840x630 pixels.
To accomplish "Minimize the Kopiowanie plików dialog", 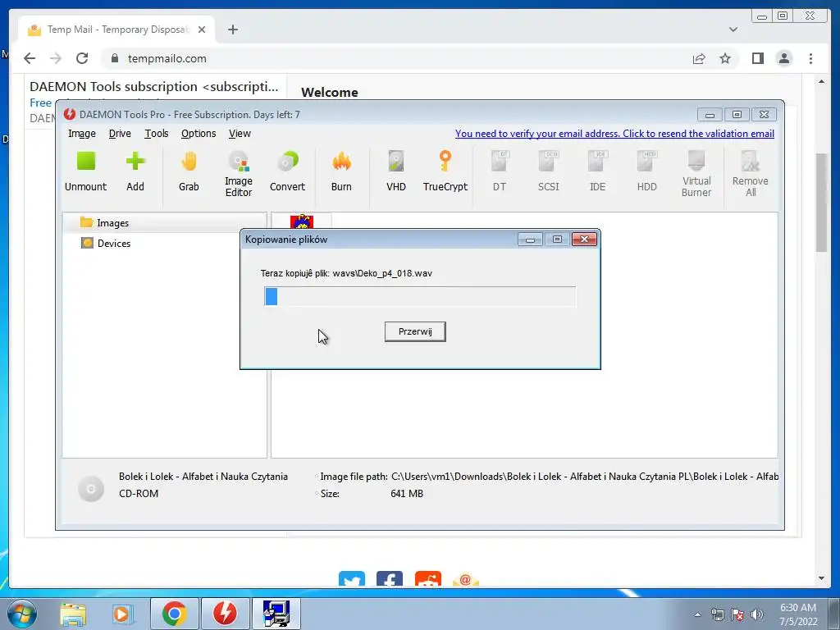I will click(530, 240).
